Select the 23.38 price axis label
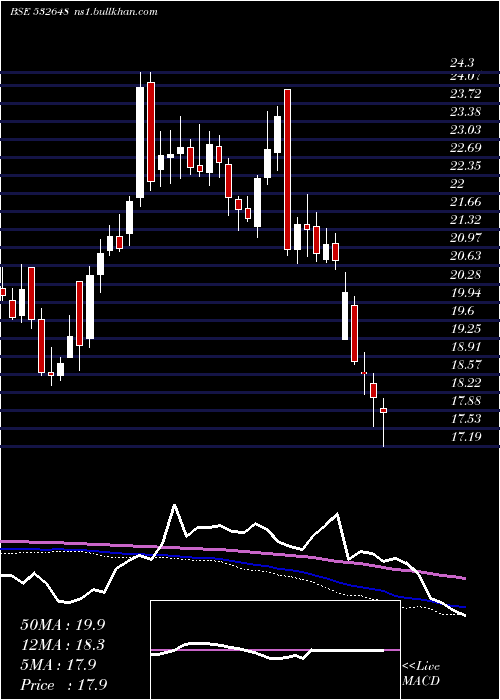This screenshot has width=500, height=700. [x=466, y=112]
